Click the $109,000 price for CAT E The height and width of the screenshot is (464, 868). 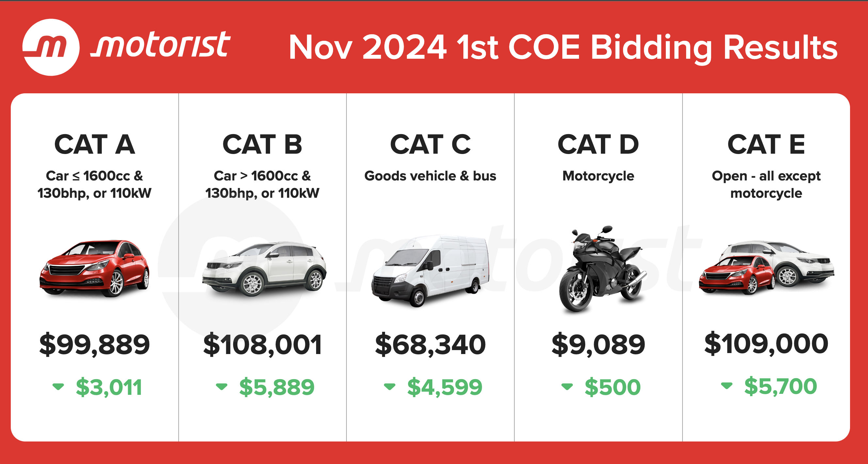point(766,344)
